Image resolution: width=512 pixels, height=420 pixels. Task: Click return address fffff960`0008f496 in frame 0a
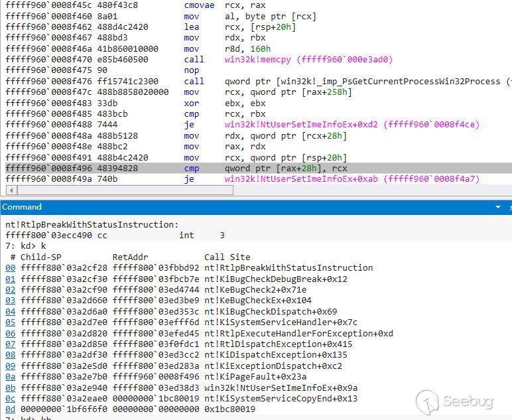tap(156, 377)
